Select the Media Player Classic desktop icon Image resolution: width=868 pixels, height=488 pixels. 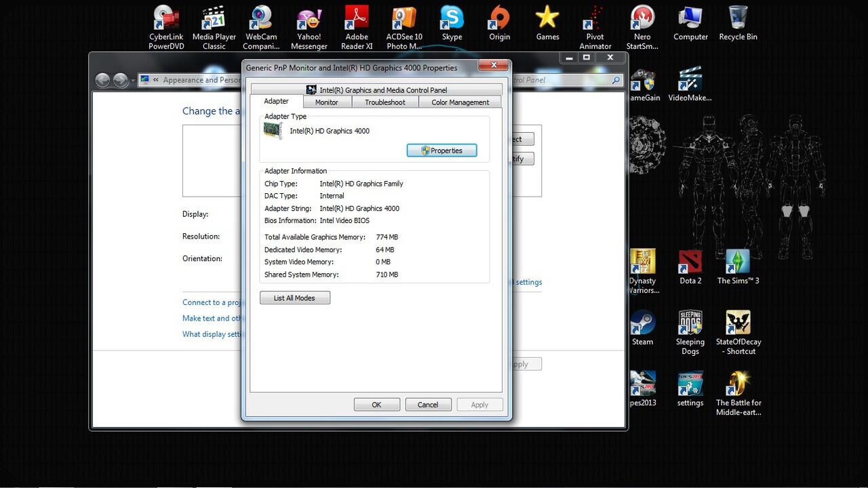click(214, 27)
